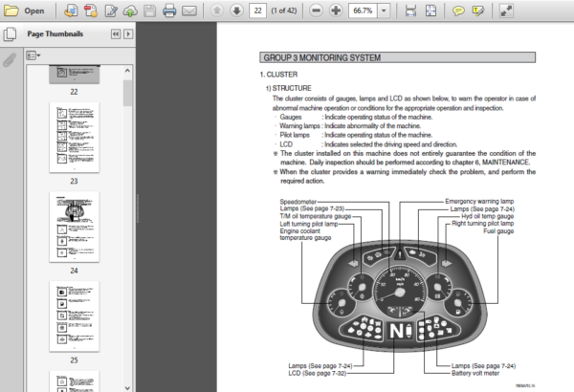Click the 'Speedometer' diagram label

[298, 202]
